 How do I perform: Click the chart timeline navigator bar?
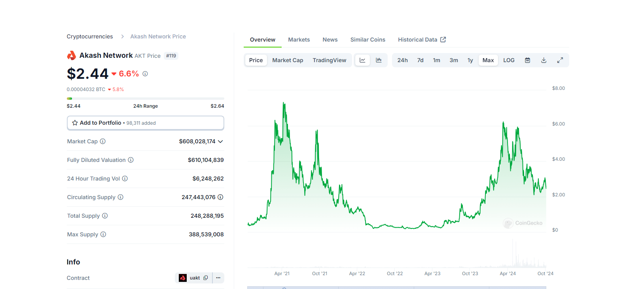tap(397, 287)
